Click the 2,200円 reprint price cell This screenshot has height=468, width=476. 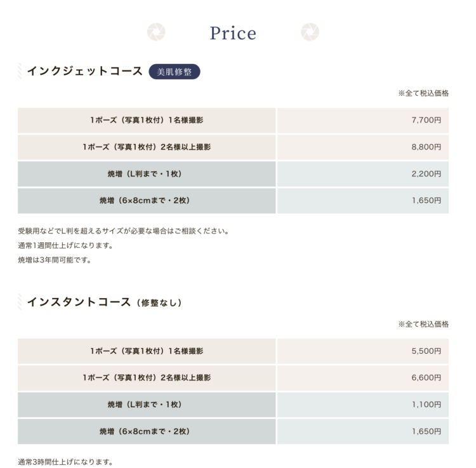[x=363, y=174]
